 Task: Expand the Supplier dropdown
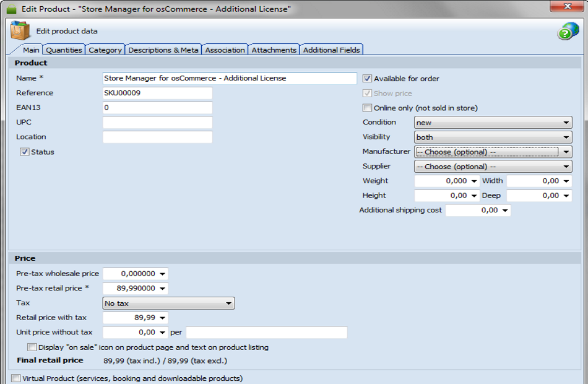point(493,166)
